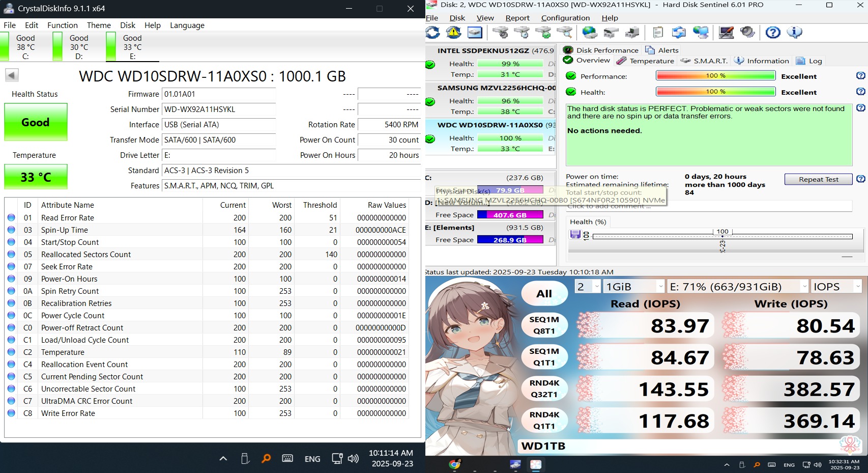Click the yellow warning alert toolbar icon
This screenshot has height=473, width=868.
(453, 33)
